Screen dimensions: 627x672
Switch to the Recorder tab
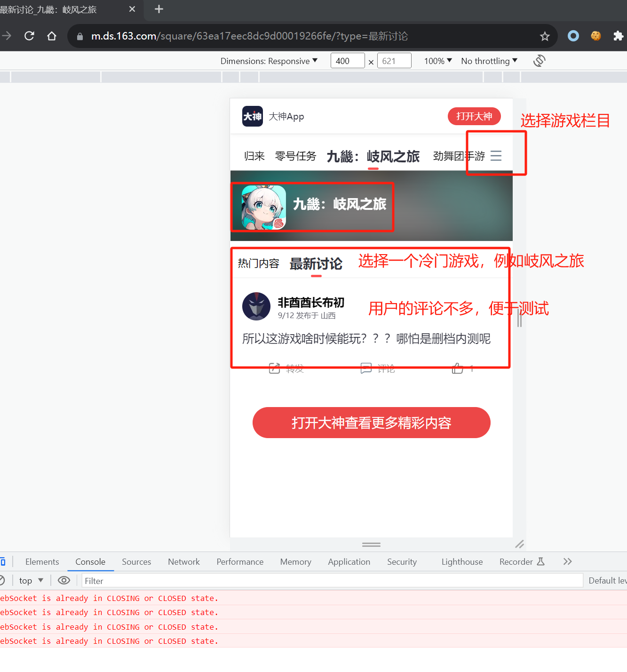tap(522, 561)
